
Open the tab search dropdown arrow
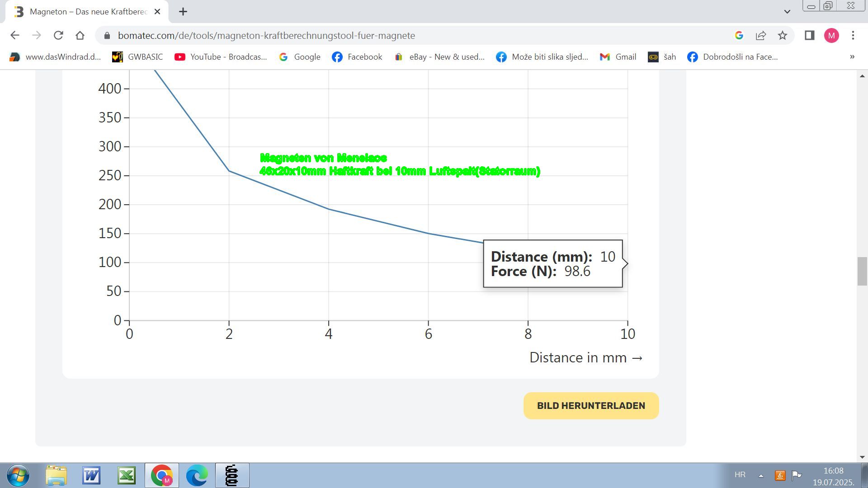(787, 12)
